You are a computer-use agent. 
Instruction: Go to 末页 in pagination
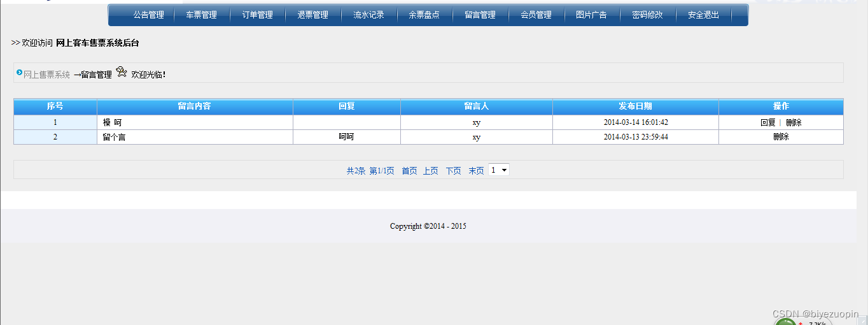476,171
